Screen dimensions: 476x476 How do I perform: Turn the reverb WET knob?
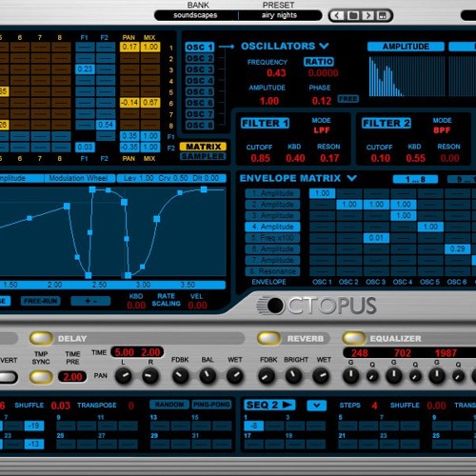[321, 376]
